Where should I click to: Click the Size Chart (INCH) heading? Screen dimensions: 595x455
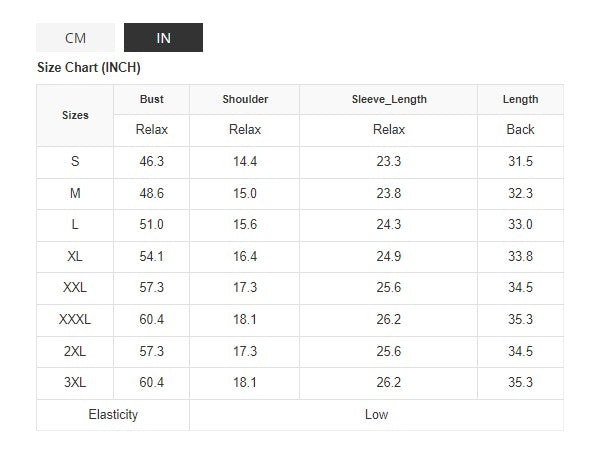89,68
